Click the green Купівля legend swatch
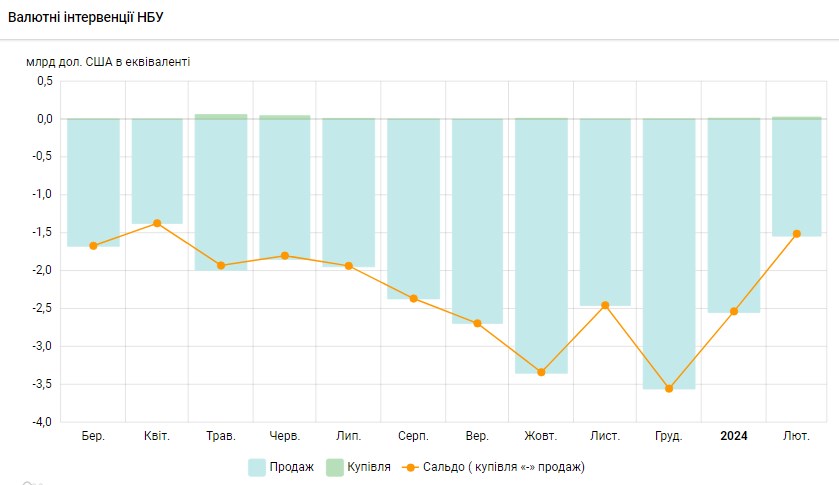This screenshot has width=839, height=485. click(x=335, y=467)
